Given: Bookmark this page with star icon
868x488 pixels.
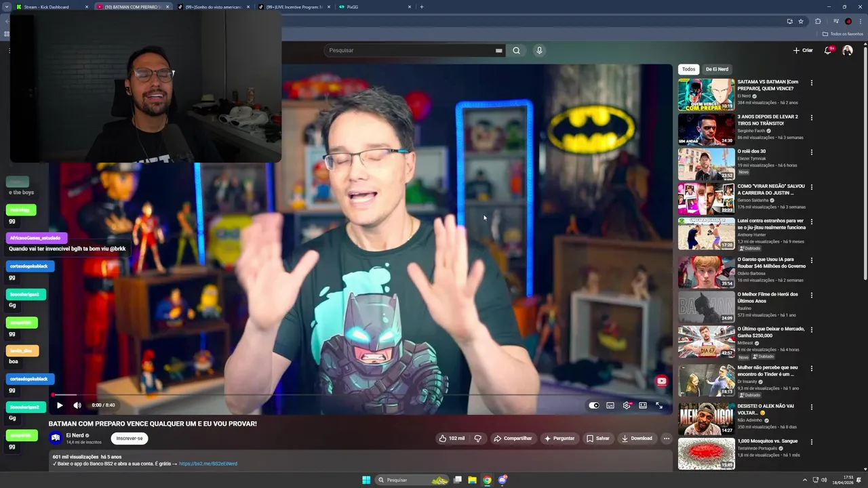Looking at the screenshot, I should click(801, 21).
